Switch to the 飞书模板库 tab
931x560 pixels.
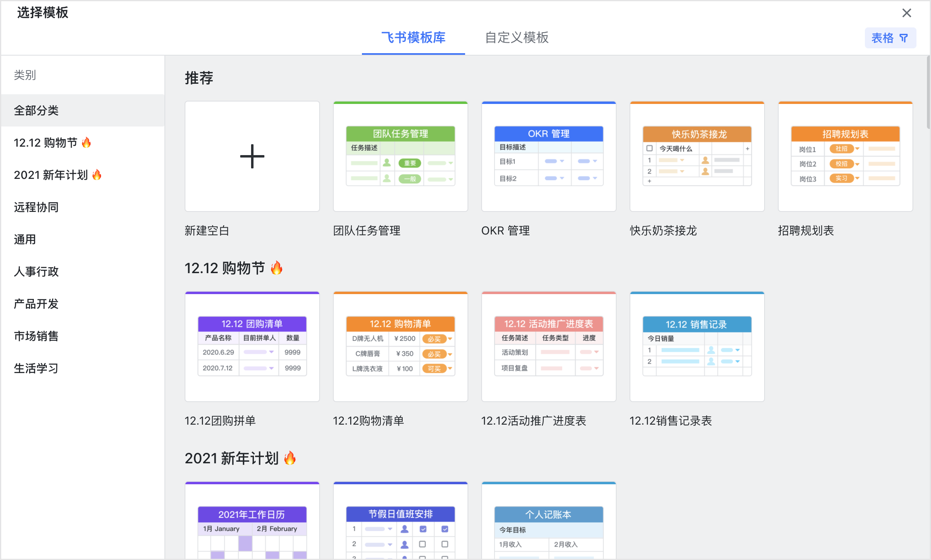(413, 38)
